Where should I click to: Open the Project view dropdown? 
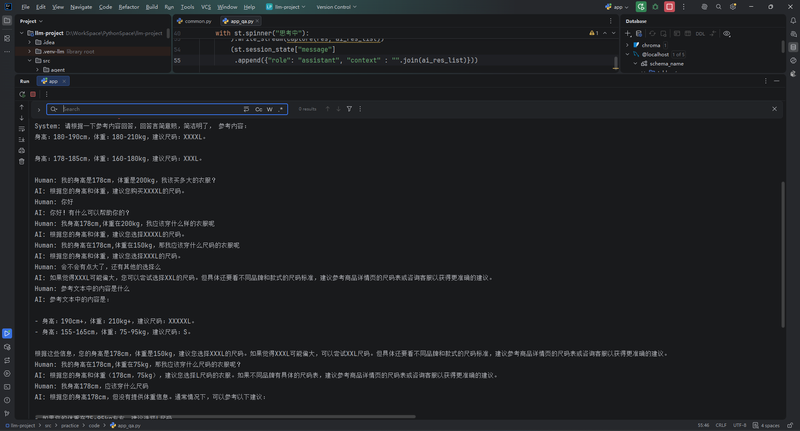(31, 21)
